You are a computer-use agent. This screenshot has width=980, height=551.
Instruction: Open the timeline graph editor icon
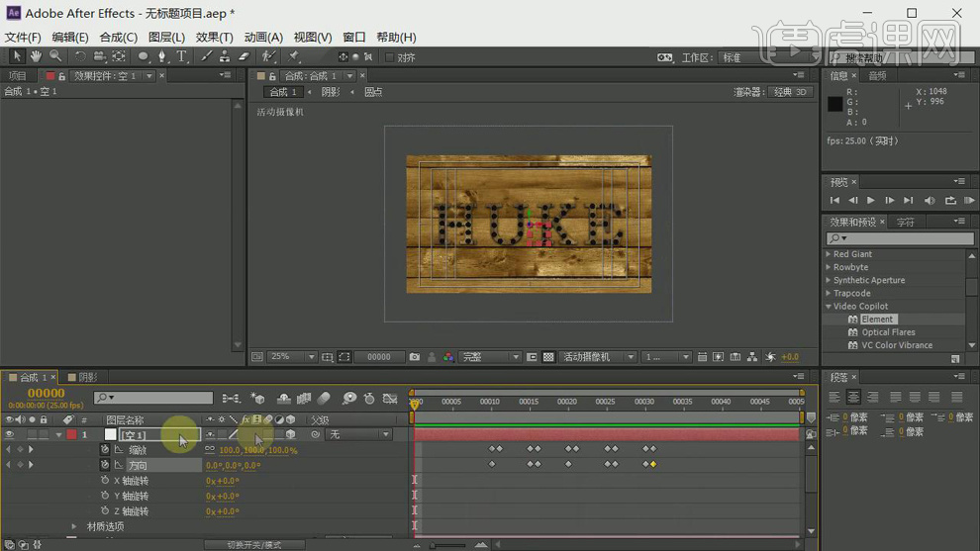pyautogui.click(x=390, y=399)
